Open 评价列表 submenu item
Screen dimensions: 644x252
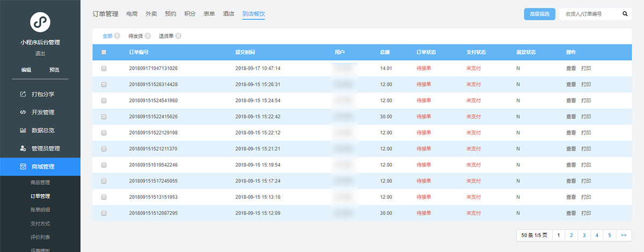tap(40, 236)
